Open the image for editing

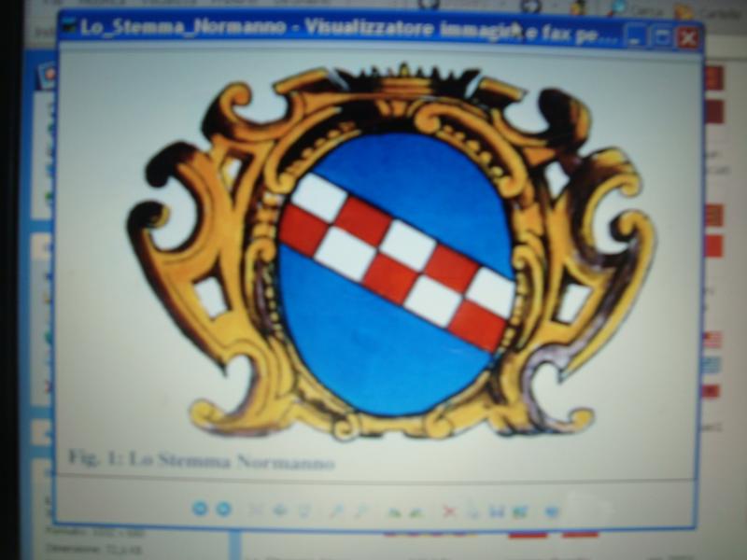point(520,511)
